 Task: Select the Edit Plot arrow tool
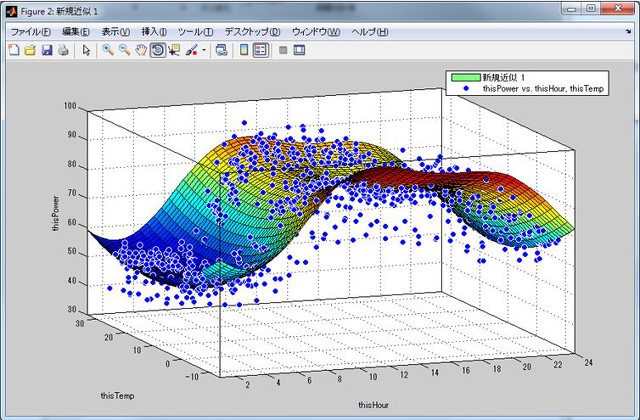click(x=86, y=50)
